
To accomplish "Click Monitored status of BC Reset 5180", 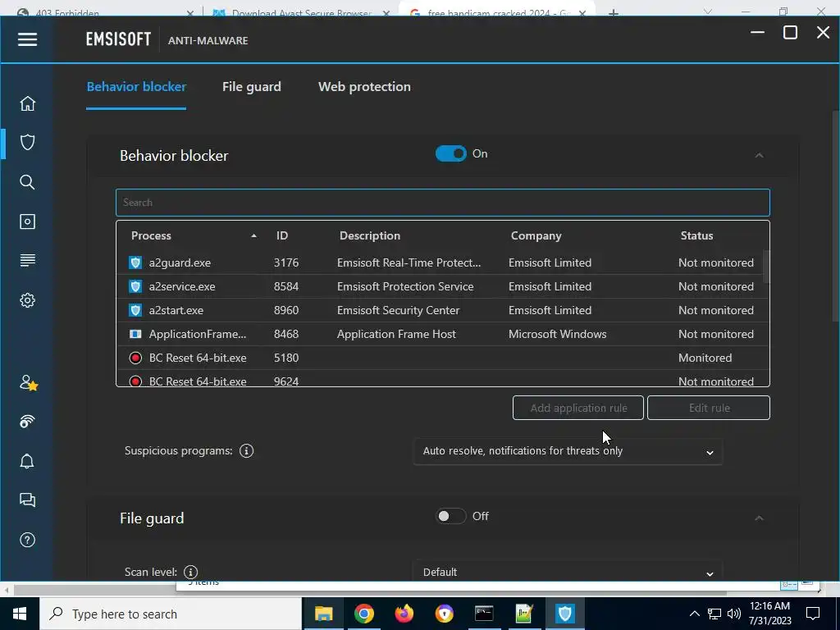I will coord(705,358).
